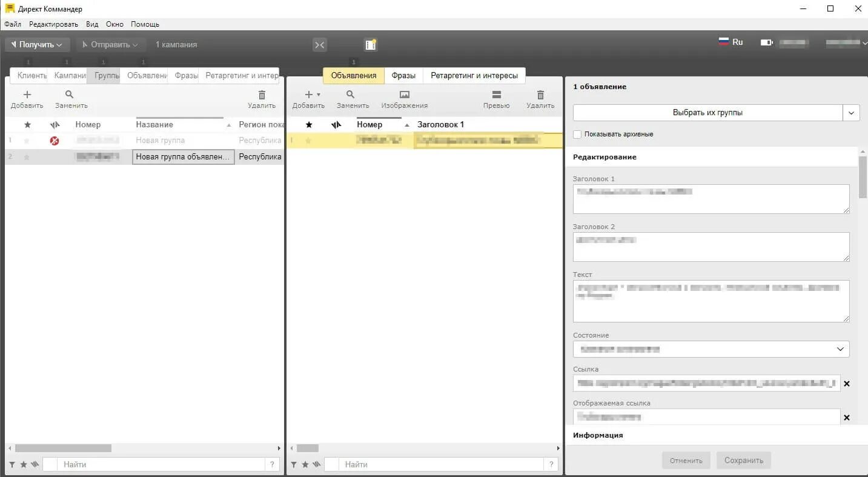Open the Отправить dropdown button
The width and height of the screenshot is (868, 477).
pyautogui.click(x=111, y=45)
